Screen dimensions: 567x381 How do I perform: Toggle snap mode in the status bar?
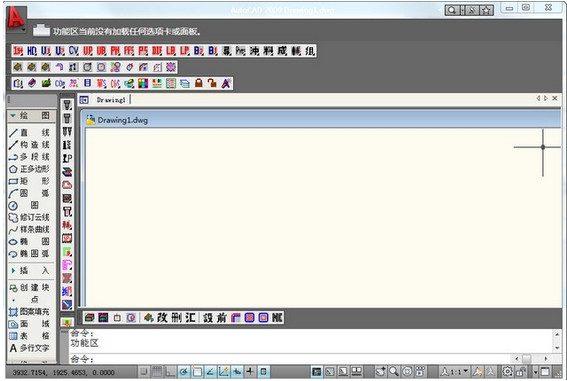144,372
